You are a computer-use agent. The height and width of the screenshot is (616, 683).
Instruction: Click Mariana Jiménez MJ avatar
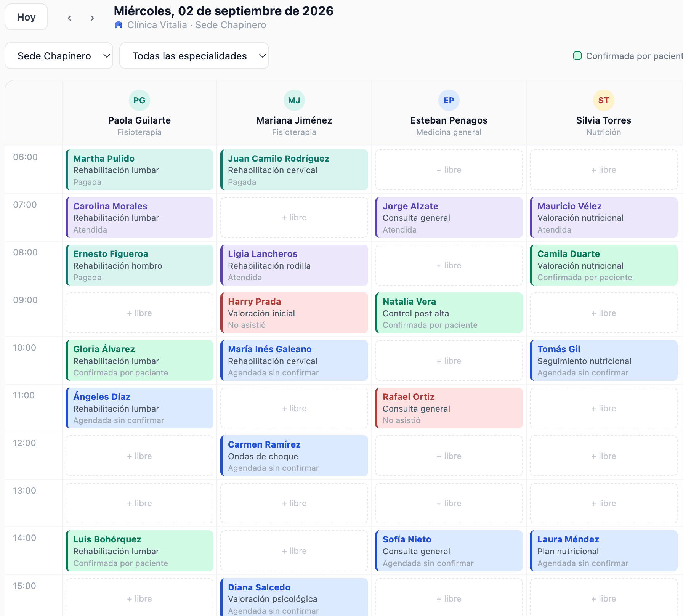294,100
